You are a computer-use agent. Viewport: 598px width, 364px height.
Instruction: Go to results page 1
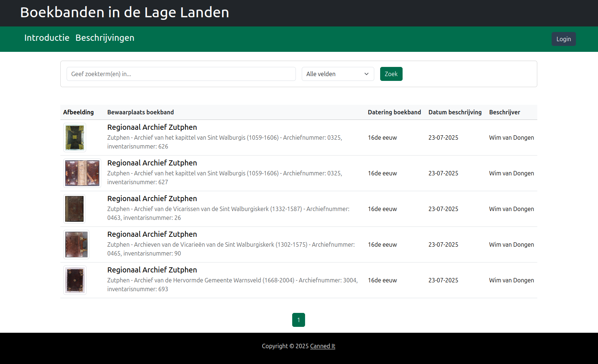tap(298, 320)
